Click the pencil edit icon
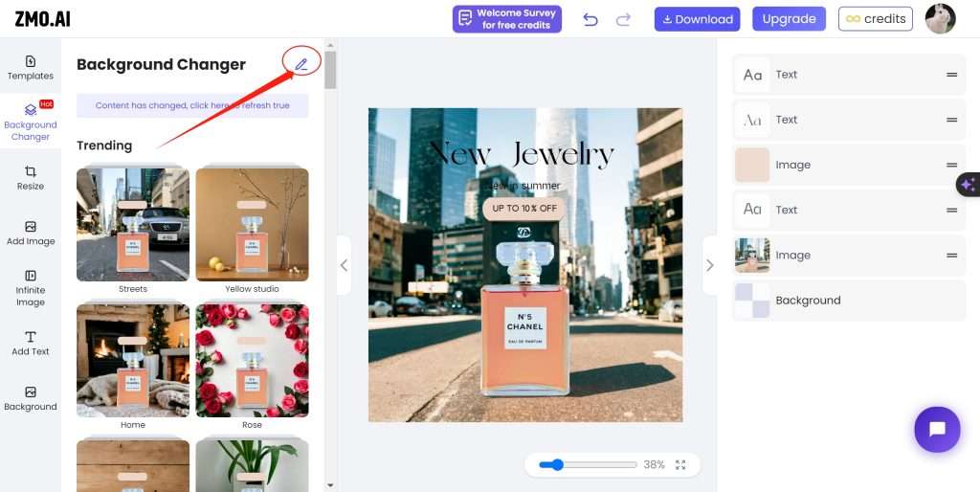 (x=301, y=64)
